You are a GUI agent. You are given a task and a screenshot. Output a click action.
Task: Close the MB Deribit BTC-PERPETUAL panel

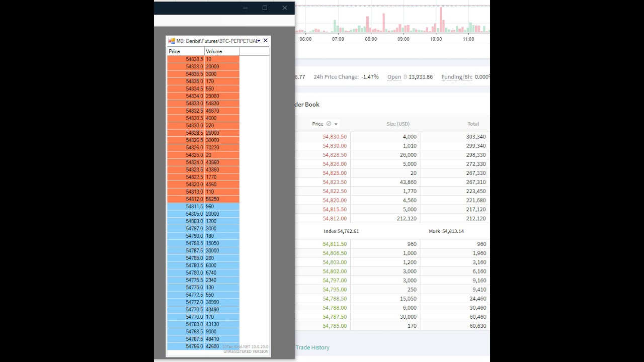pyautogui.click(x=266, y=41)
